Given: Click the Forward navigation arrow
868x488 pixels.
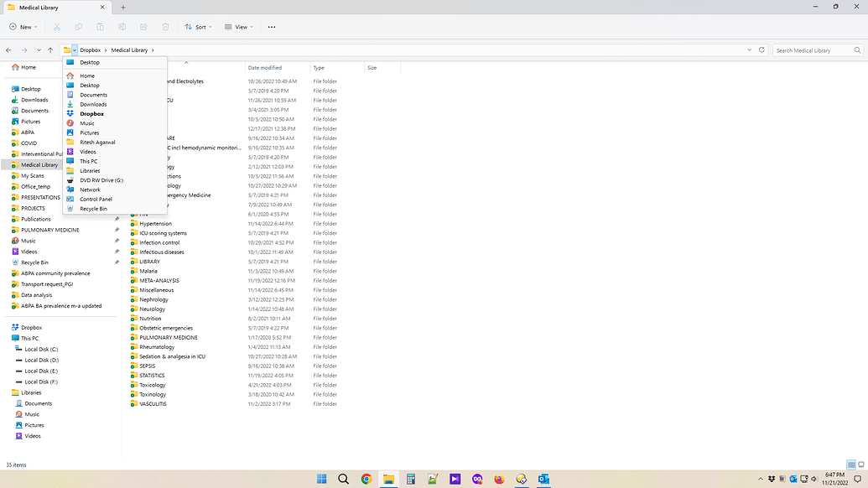Looking at the screenshot, I should [x=24, y=49].
